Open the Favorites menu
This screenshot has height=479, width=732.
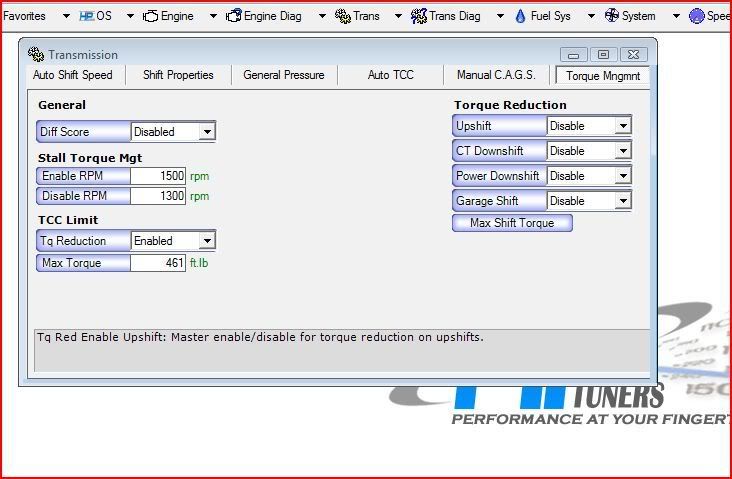point(24,16)
